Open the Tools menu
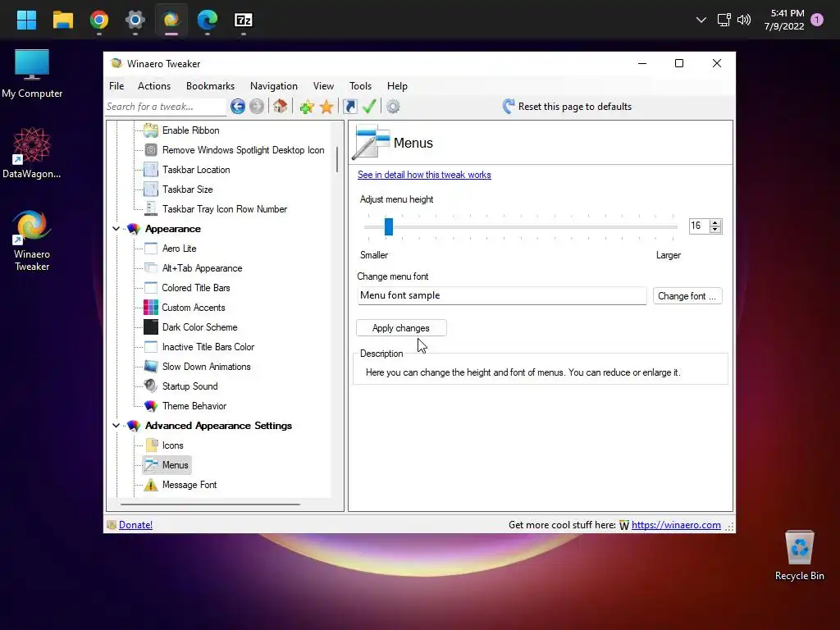This screenshot has width=840, height=630. click(361, 85)
